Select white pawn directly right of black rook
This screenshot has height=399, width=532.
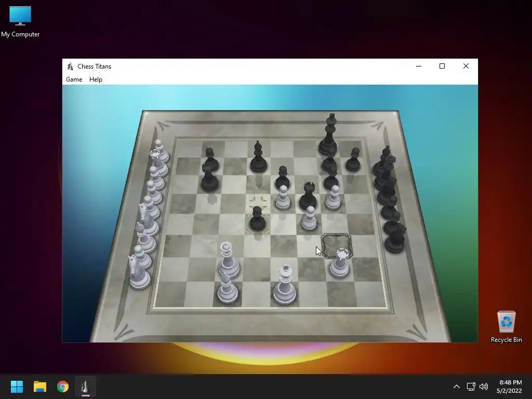pyautogui.click(x=333, y=197)
